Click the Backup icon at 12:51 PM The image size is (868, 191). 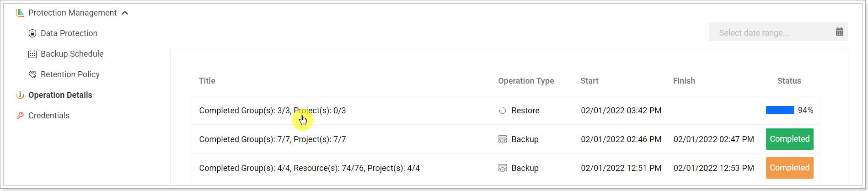pyautogui.click(x=502, y=168)
